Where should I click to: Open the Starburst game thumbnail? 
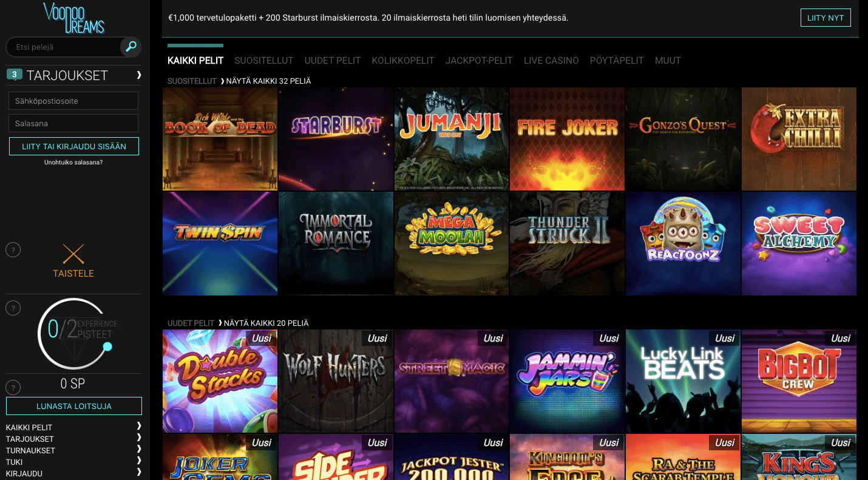336,139
